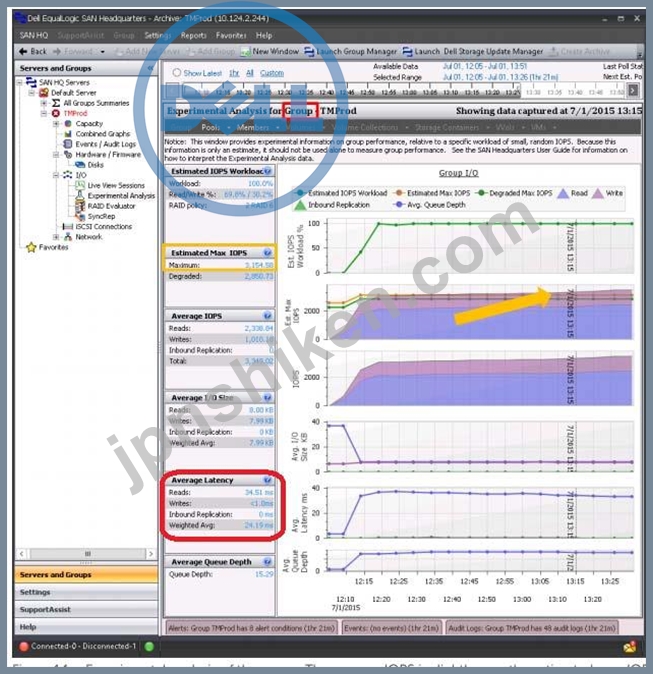Click the All time range link
The width and height of the screenshot is (653, 674).
(250, 73)
